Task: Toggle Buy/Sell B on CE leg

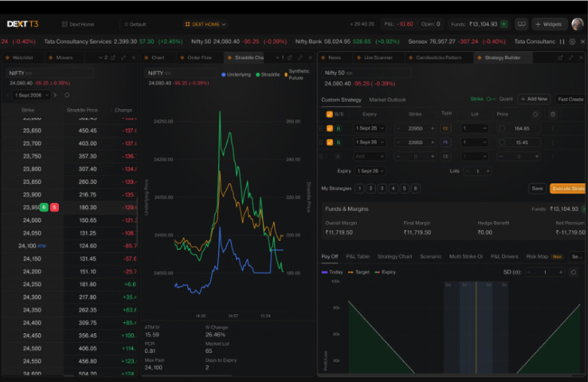Action: tap(339, 128)
